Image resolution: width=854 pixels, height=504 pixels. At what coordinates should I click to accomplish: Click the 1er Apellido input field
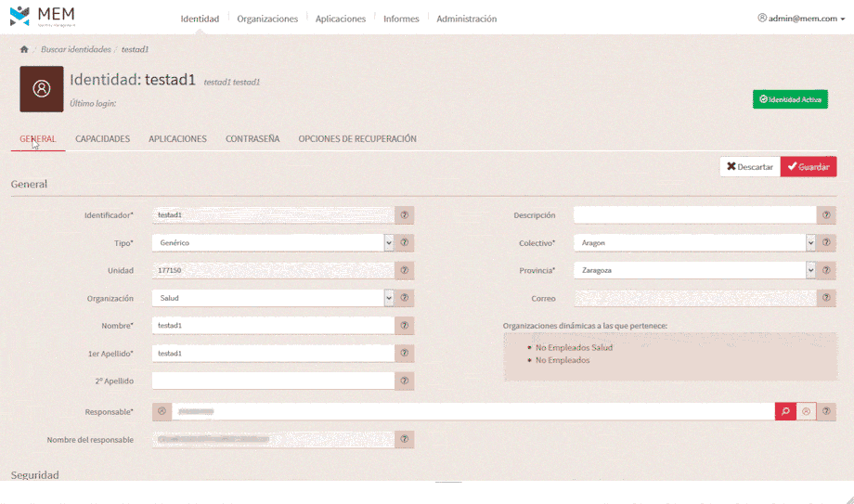(x=274, y=353)
